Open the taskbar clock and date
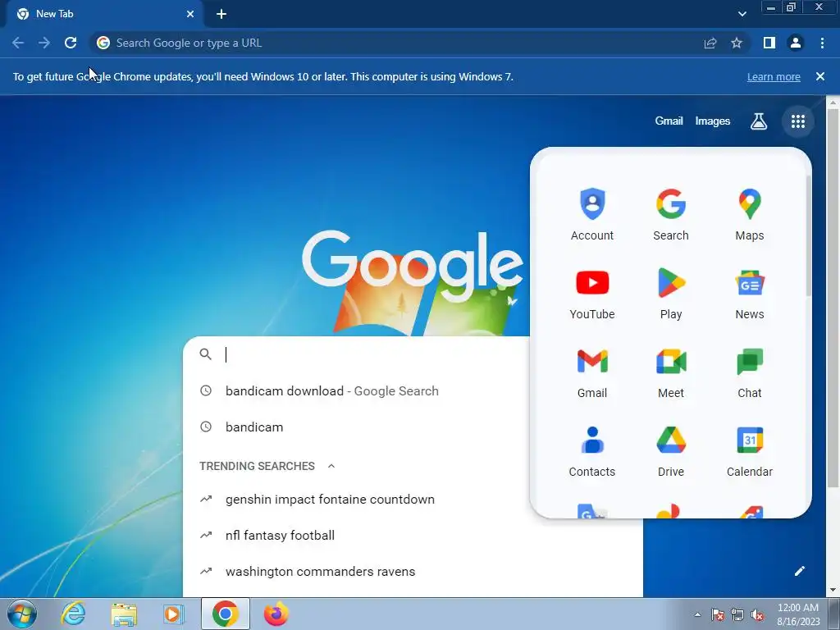840x630 pixels. click(798, 614)
